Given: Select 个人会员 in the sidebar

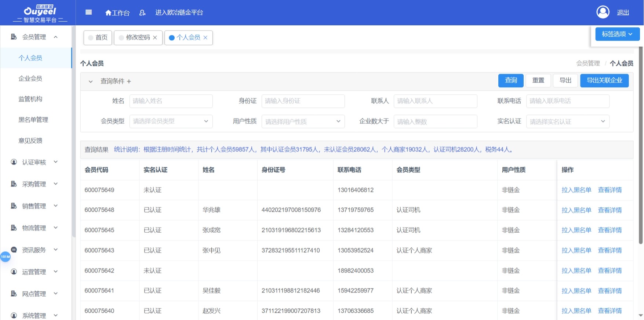Looking at the screenshot, I should click(30, 58).
